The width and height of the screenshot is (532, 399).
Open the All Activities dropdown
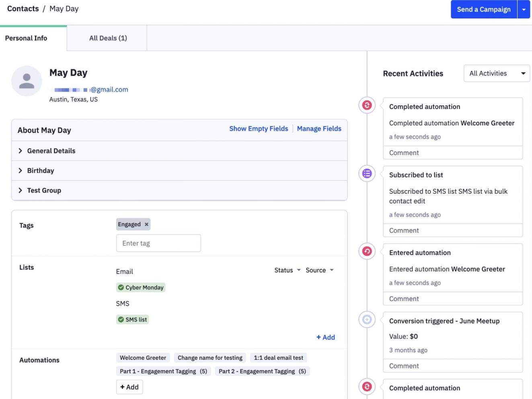click(497, 73)
